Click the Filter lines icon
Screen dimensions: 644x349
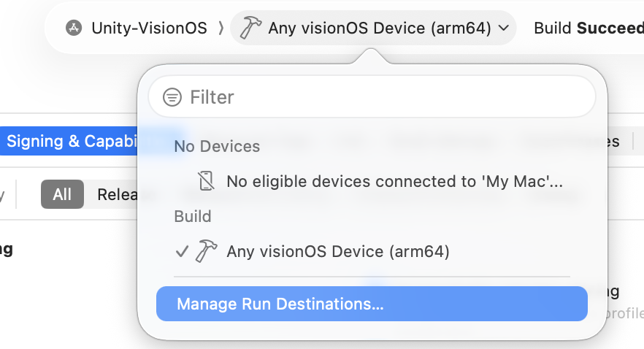tap(172, 97)
